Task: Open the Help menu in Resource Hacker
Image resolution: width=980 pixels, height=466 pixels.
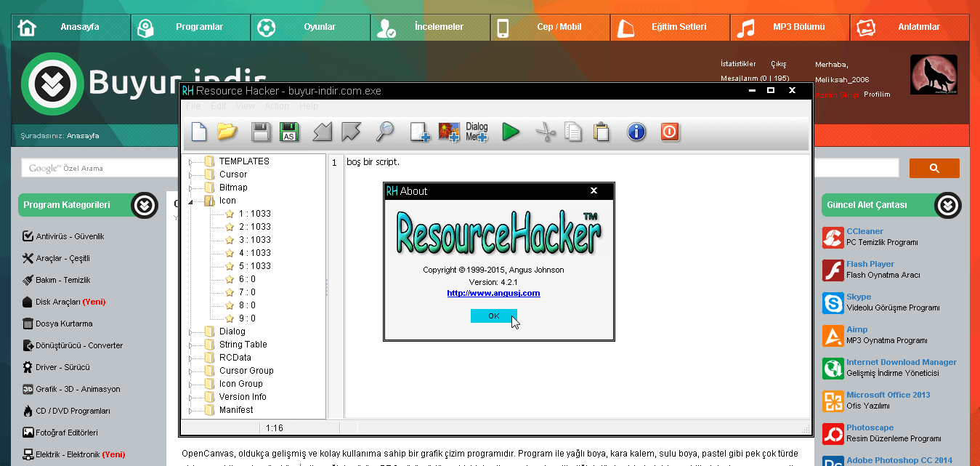Action: (x=309, y=106)
